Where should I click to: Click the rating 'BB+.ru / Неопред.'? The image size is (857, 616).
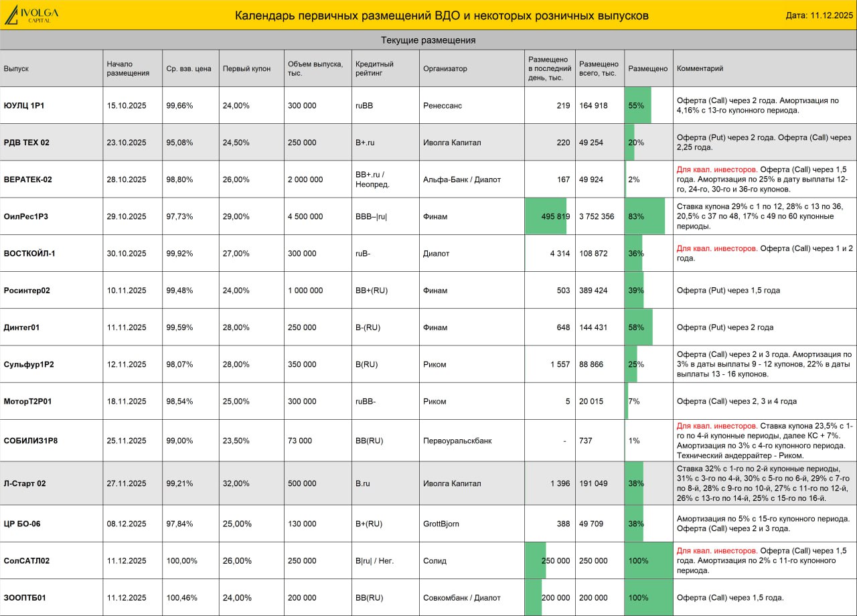(373, 179)
